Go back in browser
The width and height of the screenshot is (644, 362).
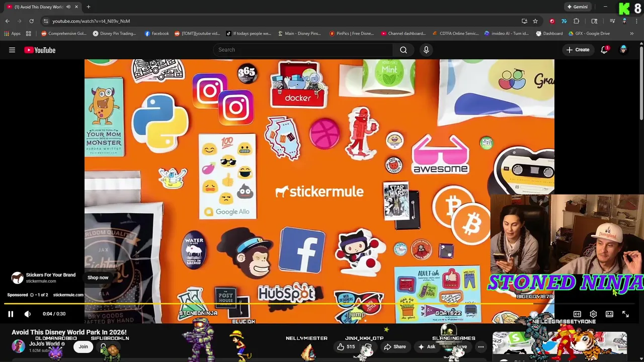[8, 21]
